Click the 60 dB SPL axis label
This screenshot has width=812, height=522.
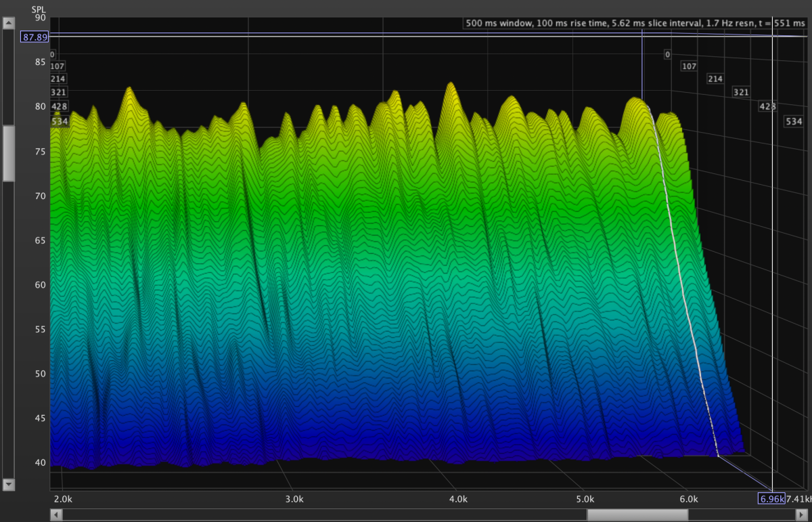(x=40, y=285)
